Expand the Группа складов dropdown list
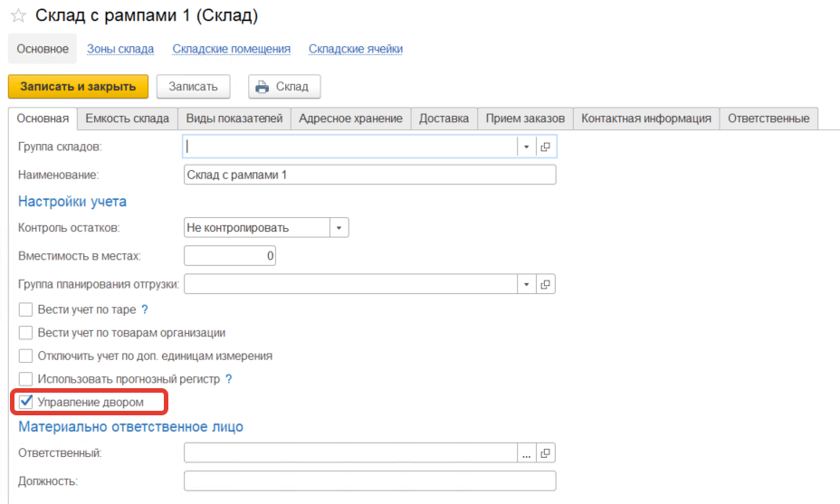The width and height of the screenshot is (840, 504). 527,147
